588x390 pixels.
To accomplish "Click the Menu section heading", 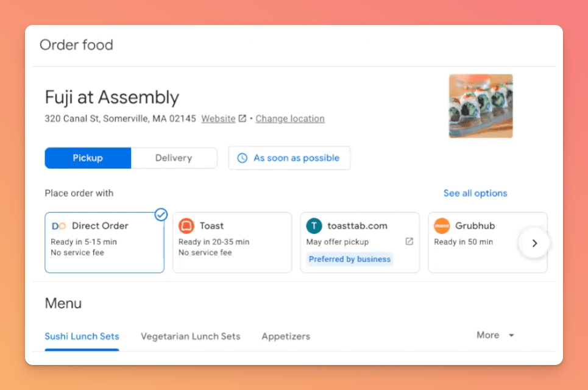I will (63, 303).
